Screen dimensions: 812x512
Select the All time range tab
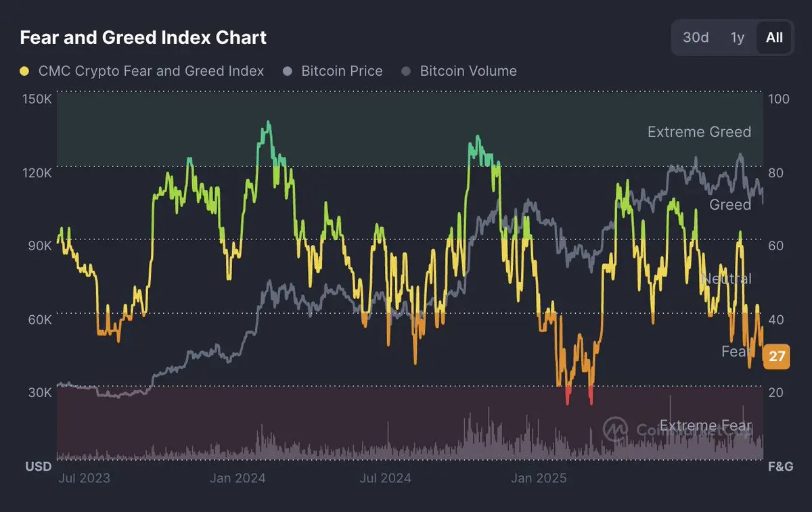click(x=774, y=37)
